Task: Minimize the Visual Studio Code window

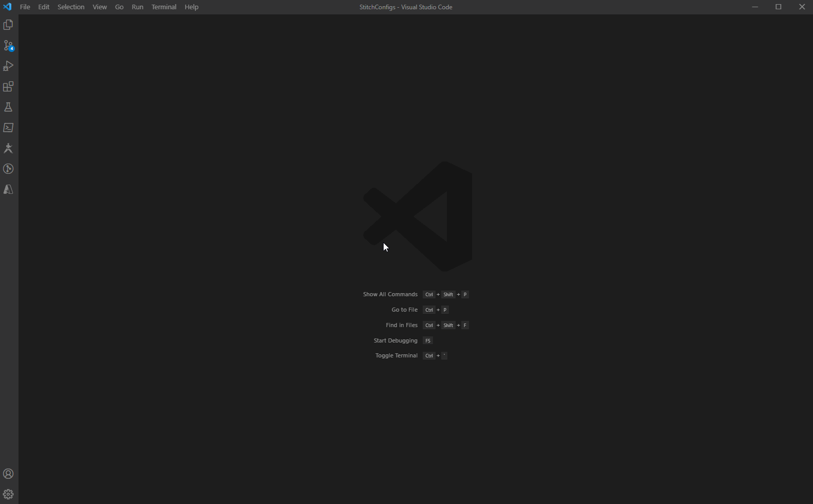Action: click(755, 7)
